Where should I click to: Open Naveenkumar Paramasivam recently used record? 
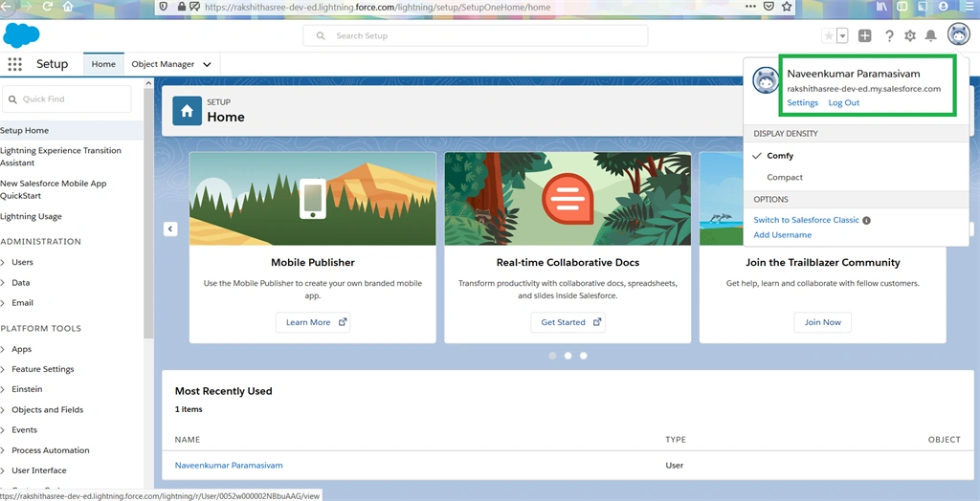tap(229, 466)
